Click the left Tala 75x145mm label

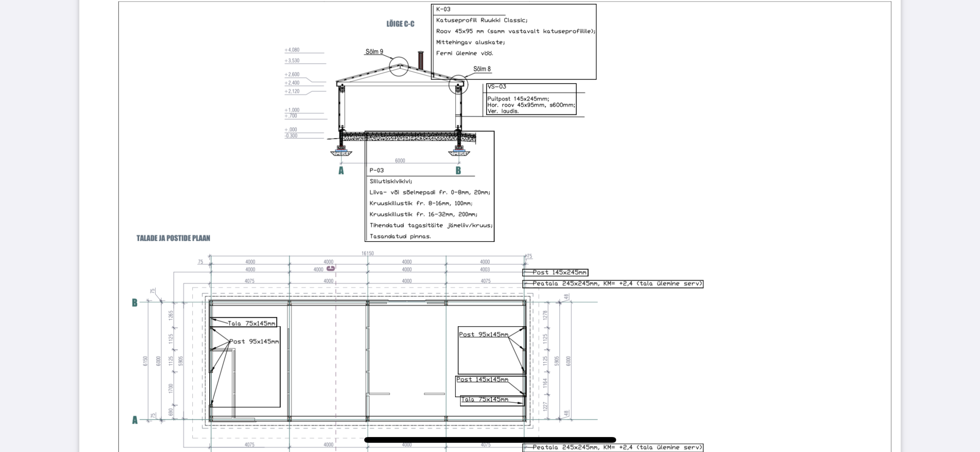point(251,323)
